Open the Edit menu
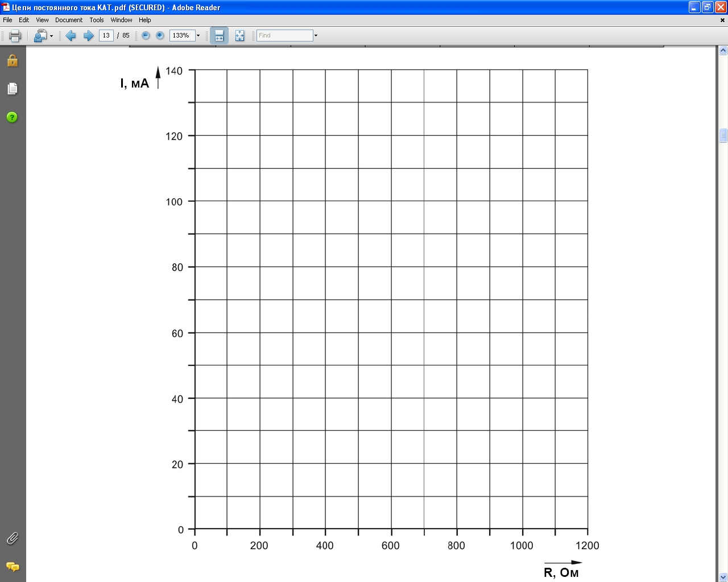Viewport: 728px width, 582px height. point(24,20)
